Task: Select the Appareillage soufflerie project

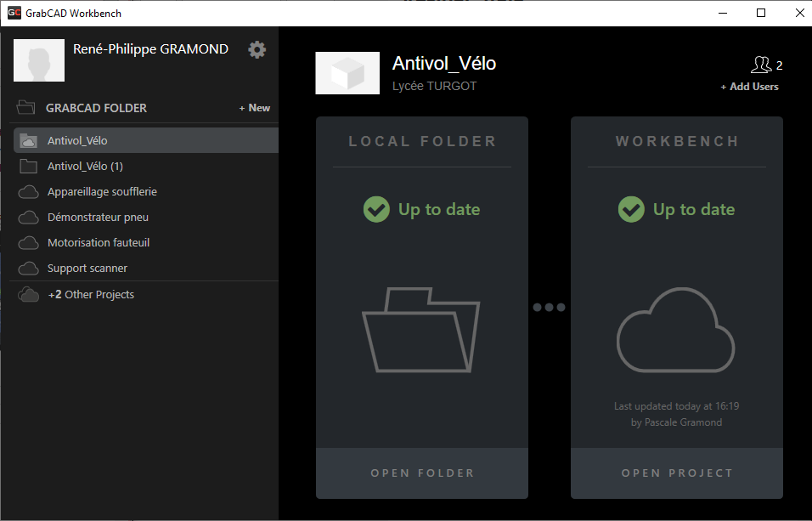Action: [x=146, y=192]
